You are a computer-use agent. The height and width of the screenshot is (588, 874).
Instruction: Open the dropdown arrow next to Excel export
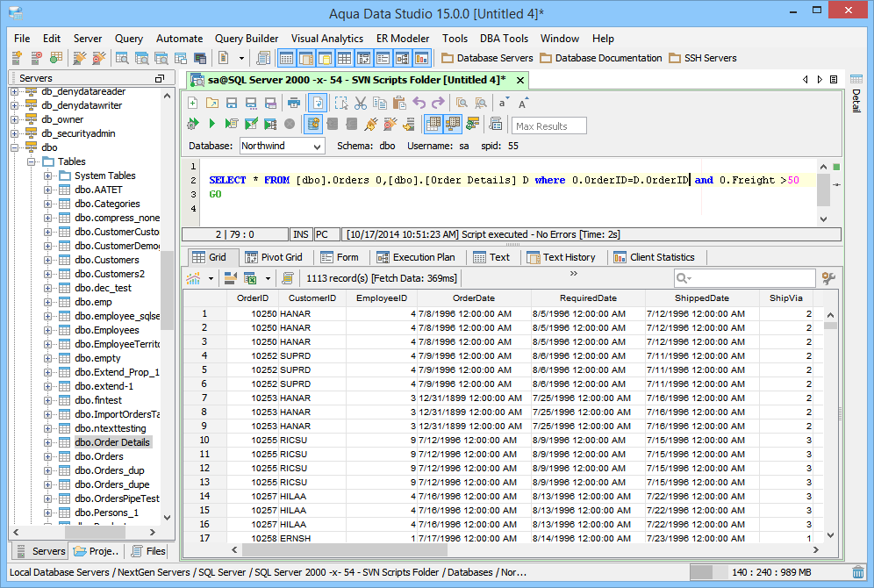tap(268, 278)
